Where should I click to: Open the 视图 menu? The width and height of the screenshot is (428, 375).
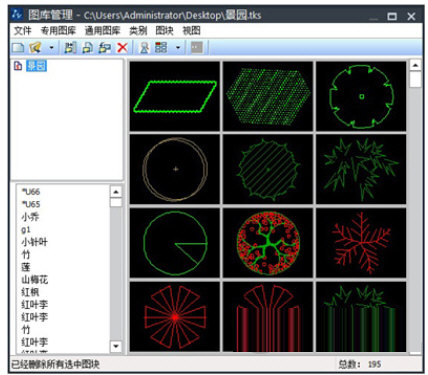[x=192, y=31]
